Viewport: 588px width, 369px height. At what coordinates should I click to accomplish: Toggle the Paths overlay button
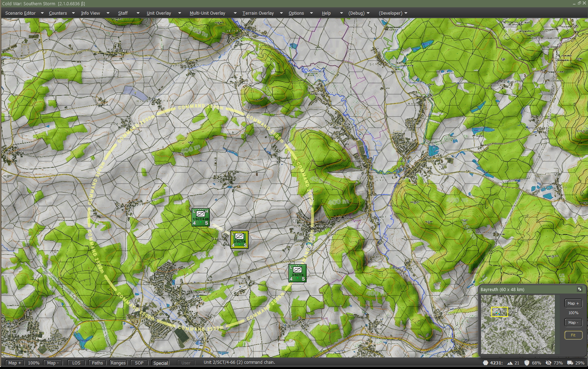pos(97,363)
